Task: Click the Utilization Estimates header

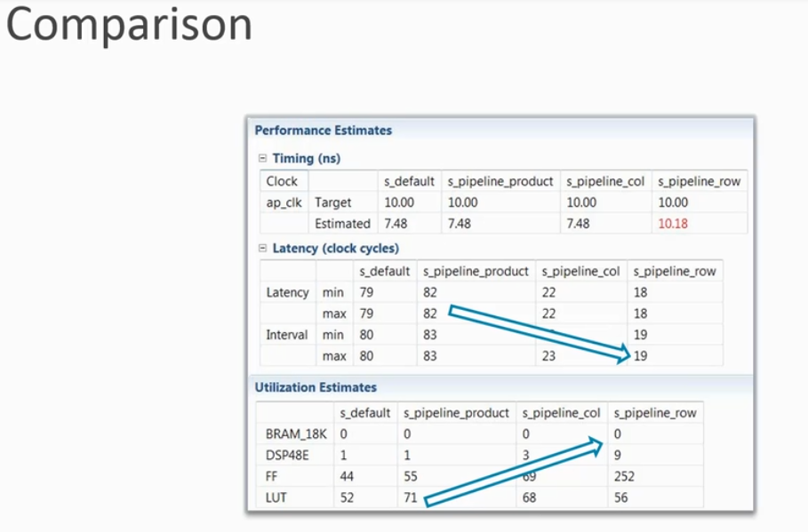Action: 316,387
